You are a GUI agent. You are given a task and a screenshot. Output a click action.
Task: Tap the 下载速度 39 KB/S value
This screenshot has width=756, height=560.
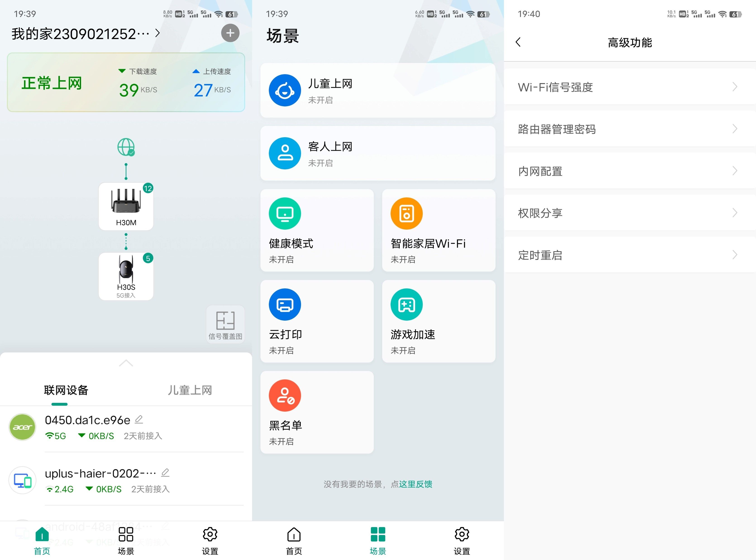138,90
